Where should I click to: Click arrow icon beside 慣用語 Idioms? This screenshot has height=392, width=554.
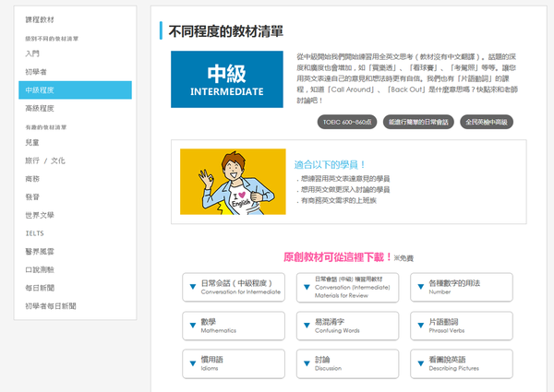[x=192, y=364]
